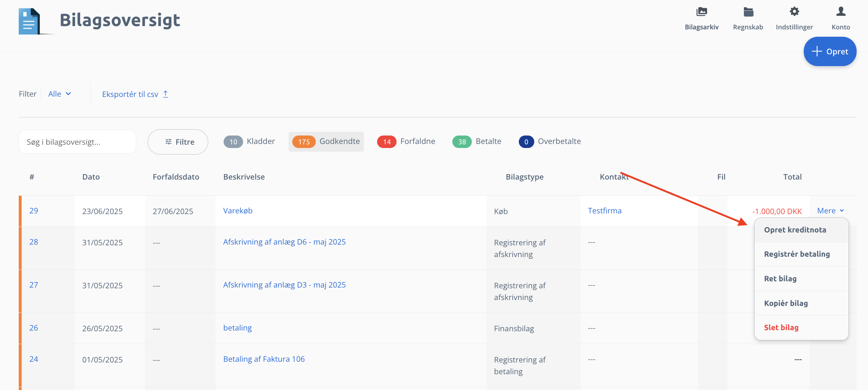Open bilag number 24 link
The height and width of the screenshot is (390, 868).
(x=34, y=359)
